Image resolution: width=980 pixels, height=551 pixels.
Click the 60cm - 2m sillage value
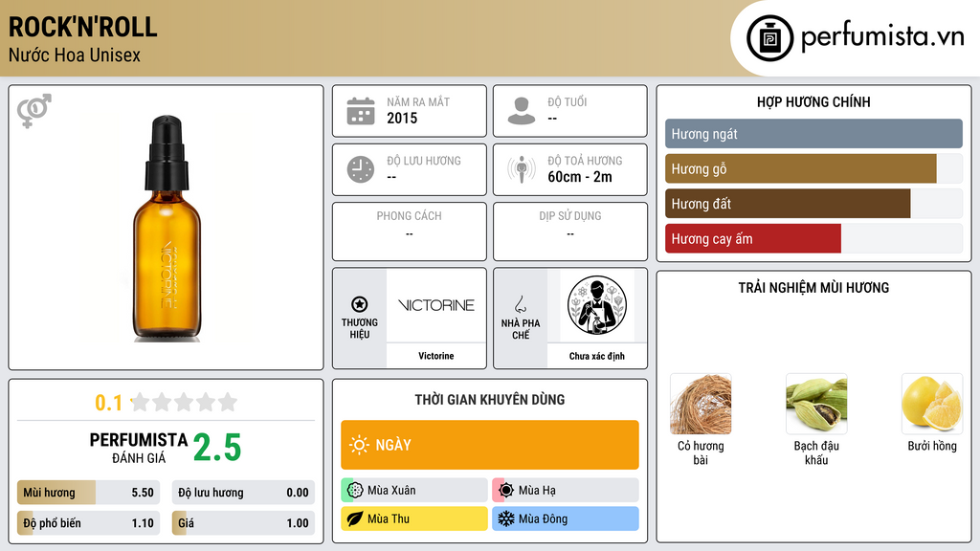point(580,177)
